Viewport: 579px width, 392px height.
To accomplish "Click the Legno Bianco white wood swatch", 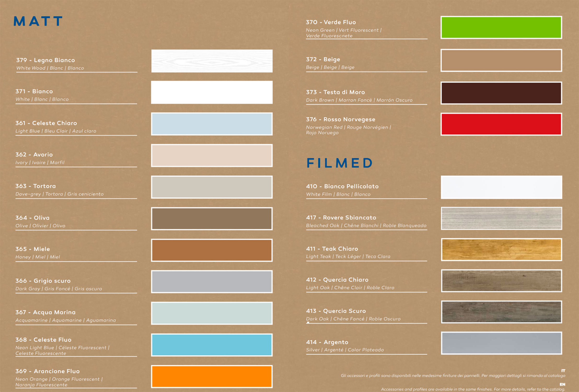I will (212, 61).
